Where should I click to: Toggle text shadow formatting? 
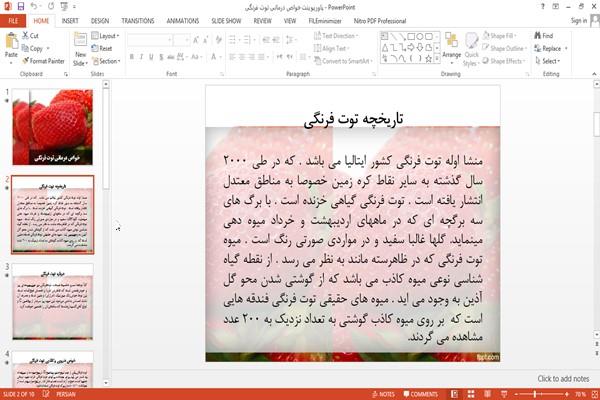pyautogui.click(x=161, y=57)
